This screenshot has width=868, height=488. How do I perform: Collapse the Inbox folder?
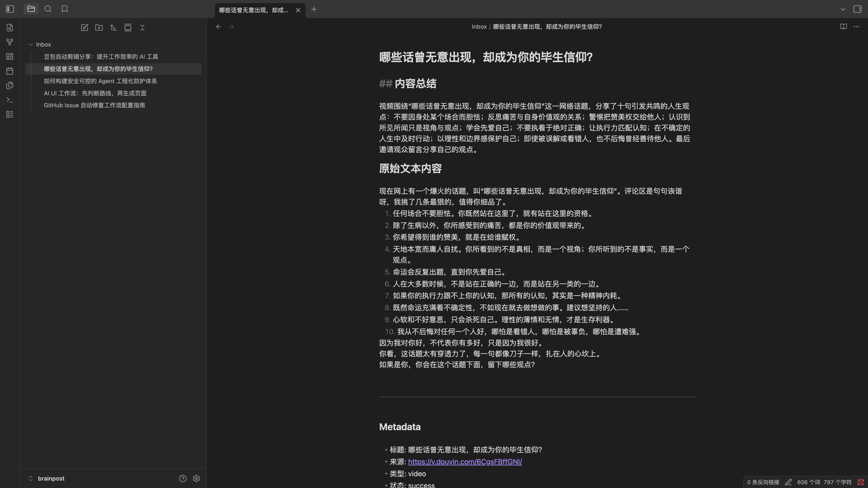point(31,45)
